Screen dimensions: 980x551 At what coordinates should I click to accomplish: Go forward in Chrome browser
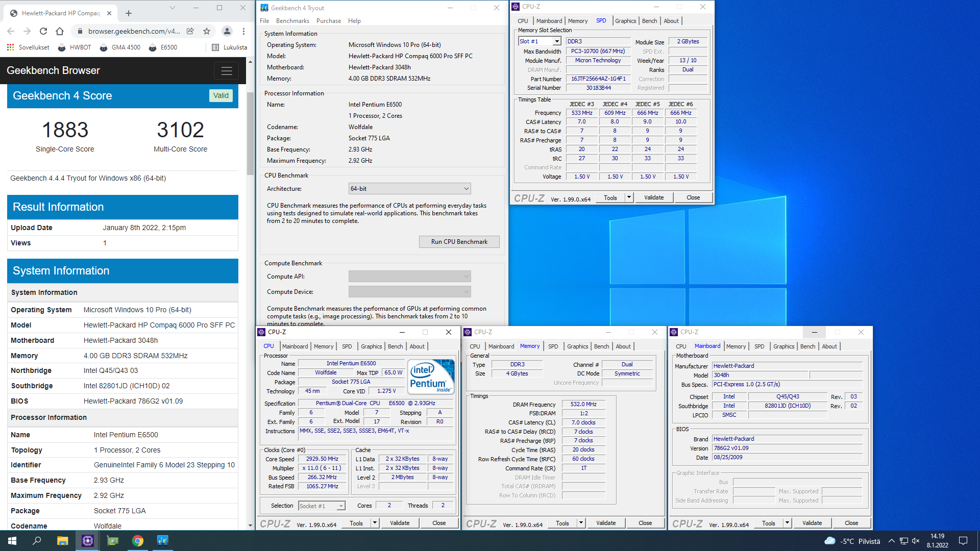[x=27, y=31]
